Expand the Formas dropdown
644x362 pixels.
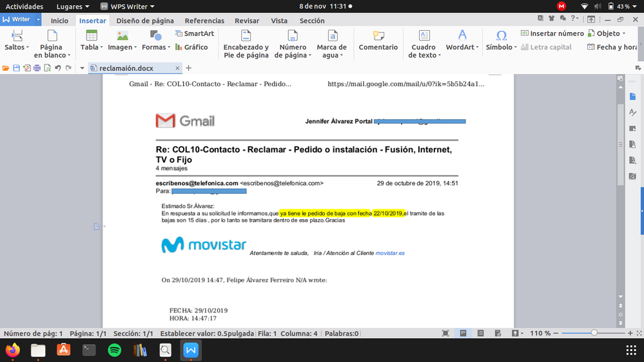point(155,47)
